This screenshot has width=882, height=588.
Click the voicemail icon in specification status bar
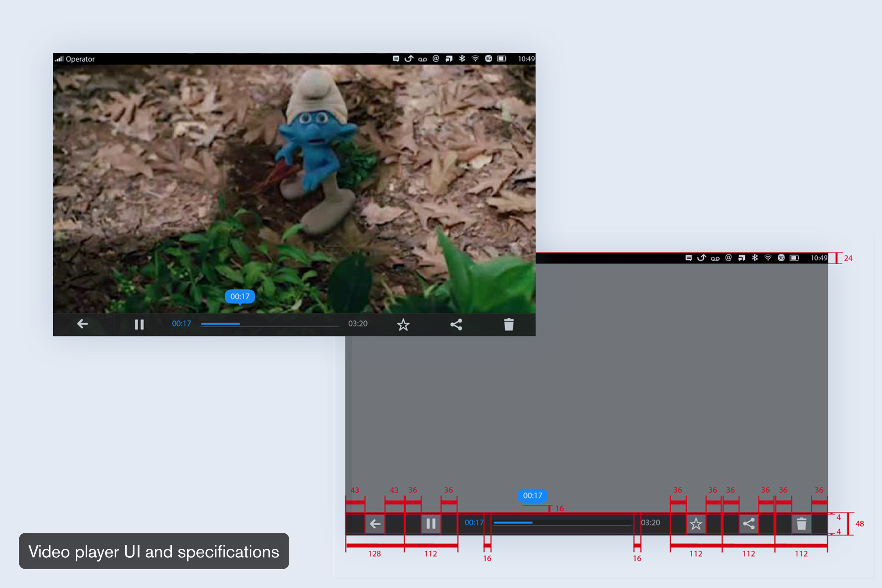point(715,258)
